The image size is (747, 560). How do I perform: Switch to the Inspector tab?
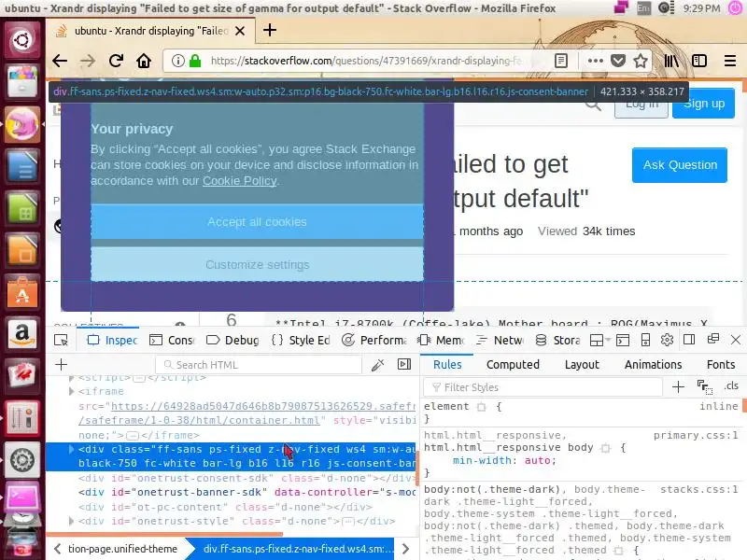pyautogui.click(x=113, y=340)
